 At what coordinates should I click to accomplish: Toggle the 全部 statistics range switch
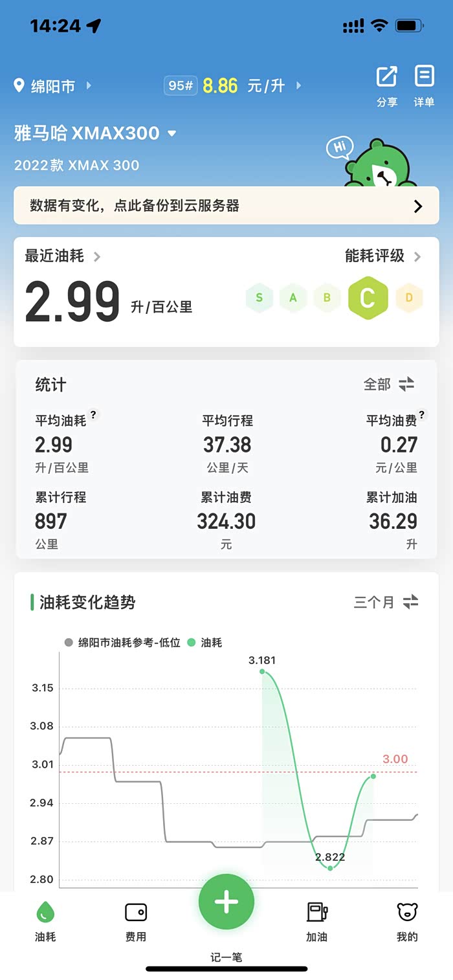[x=406, y=384]
